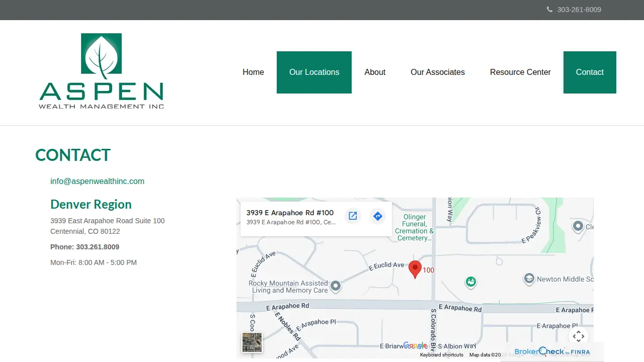Click the blue directions icon on map card
The image size is (644, 362).
pos(377,216)
